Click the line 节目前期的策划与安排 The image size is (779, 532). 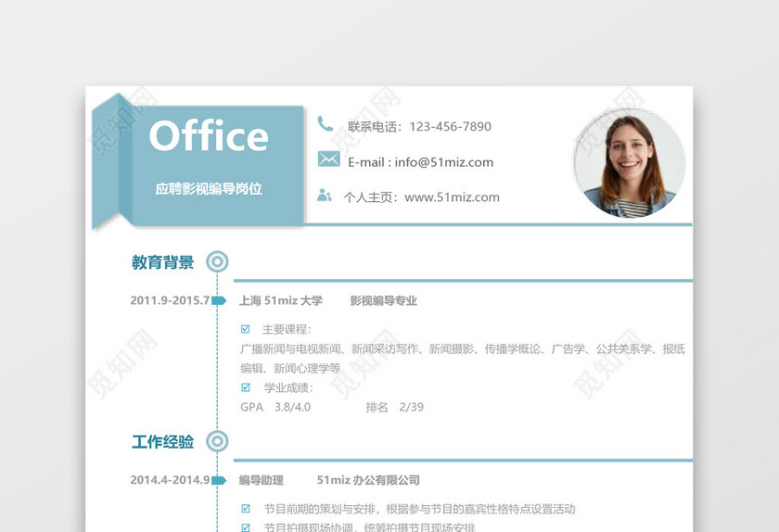(x=420, y=509)
